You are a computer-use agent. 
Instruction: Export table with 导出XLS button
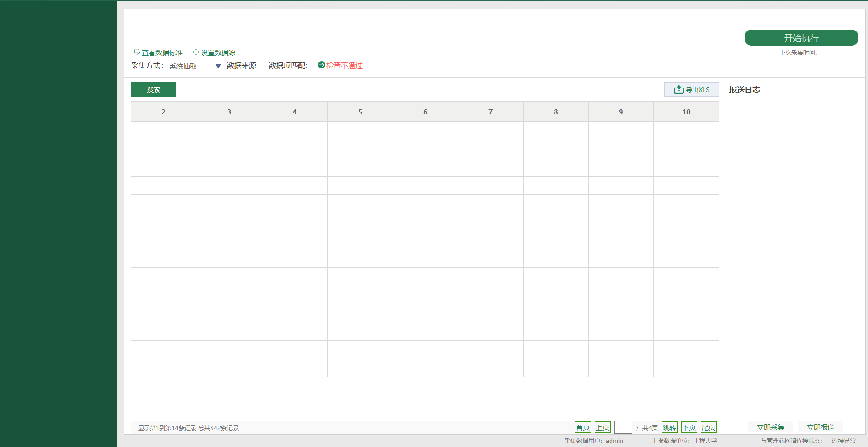click(x=691, y=89)
